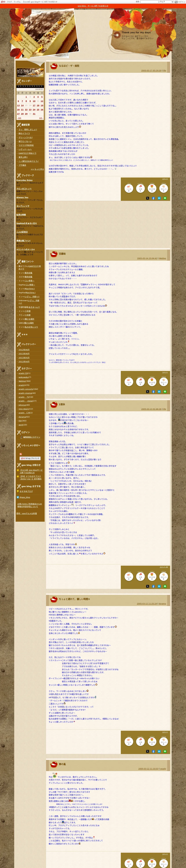Open the ランダム link in the top bar
This screenshot has height=868, width=186.
pos(17,2)
